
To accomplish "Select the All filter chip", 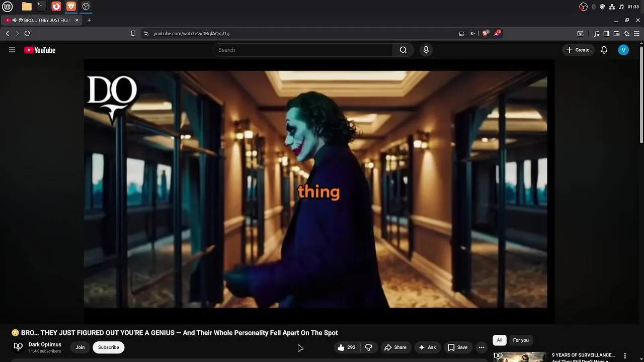I will pyautogui.click(x=500, y=340).
